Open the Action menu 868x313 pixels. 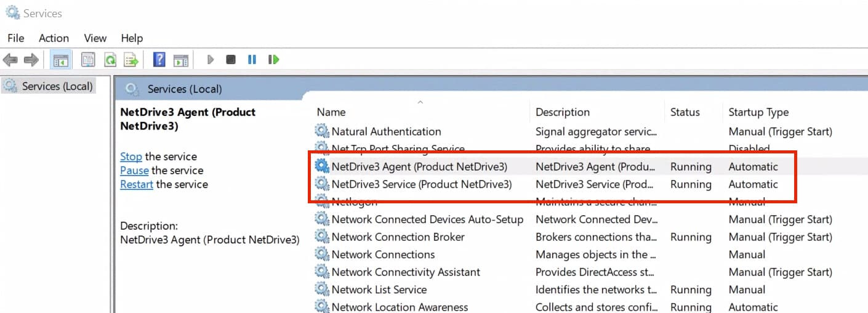pyautogui.click(x=54, y=38)
